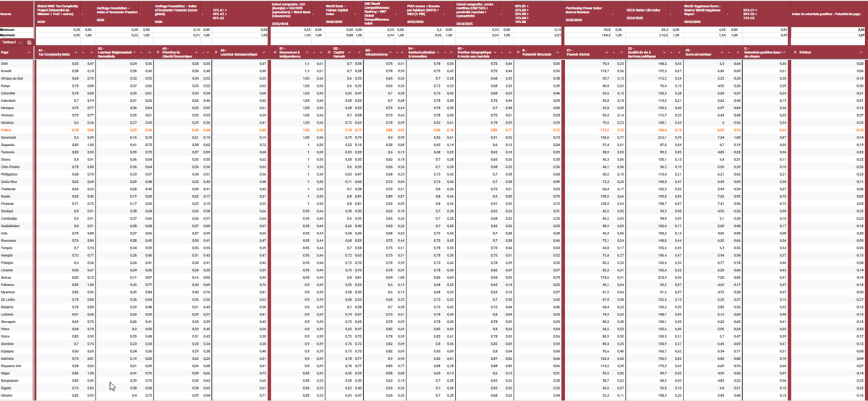Select the Koweït country cell

pos(17,71)
